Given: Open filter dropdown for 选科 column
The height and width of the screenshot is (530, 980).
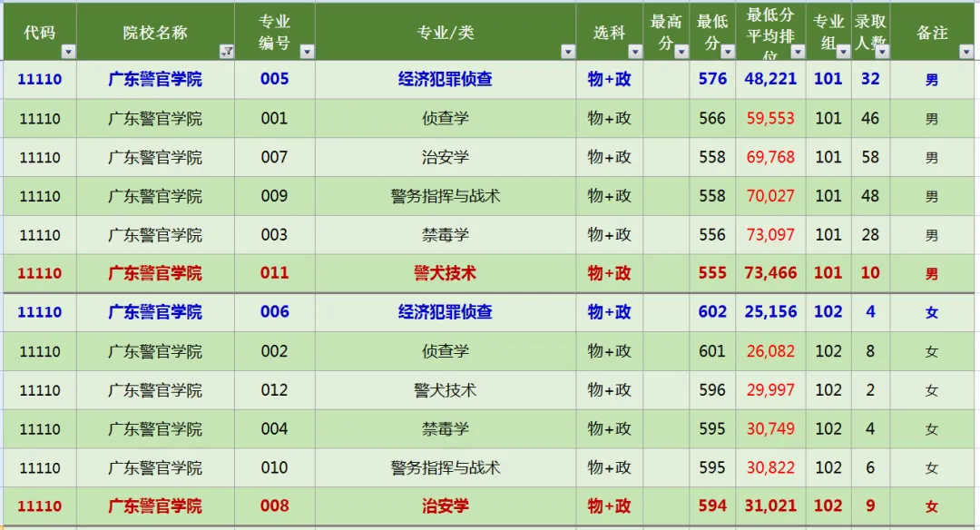Looking at the screenshot, I should [635, 52].
